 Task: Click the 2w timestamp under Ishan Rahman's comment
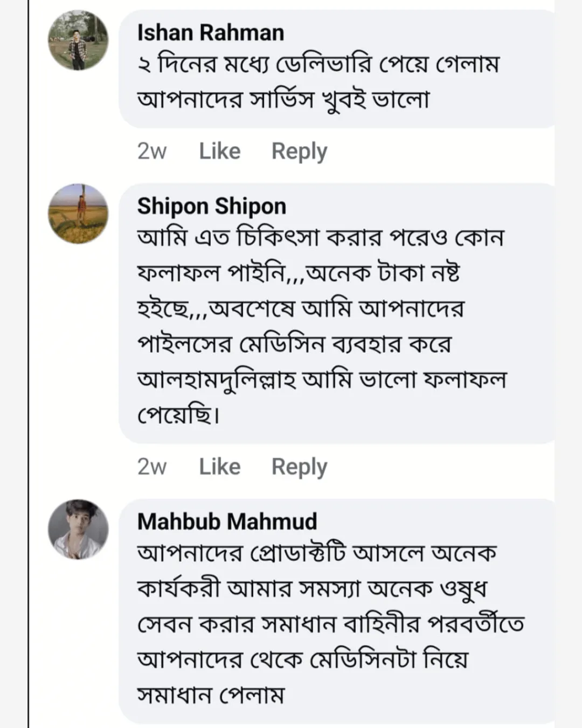pyautogui.click(x=151, y=152)
